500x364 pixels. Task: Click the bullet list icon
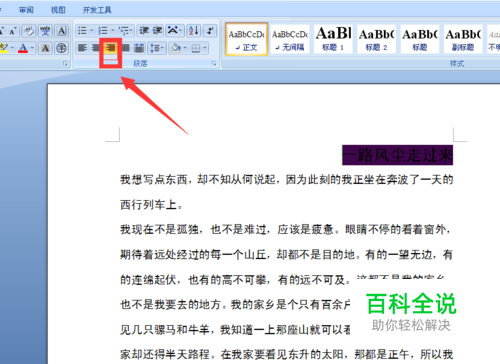[x=82, y=31]
